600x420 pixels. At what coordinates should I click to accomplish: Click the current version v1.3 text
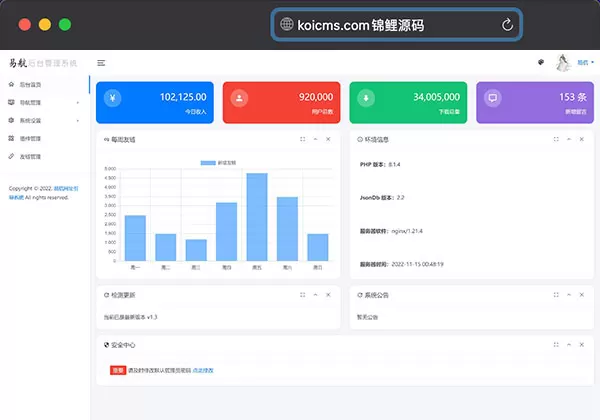[x=130, y=317]
